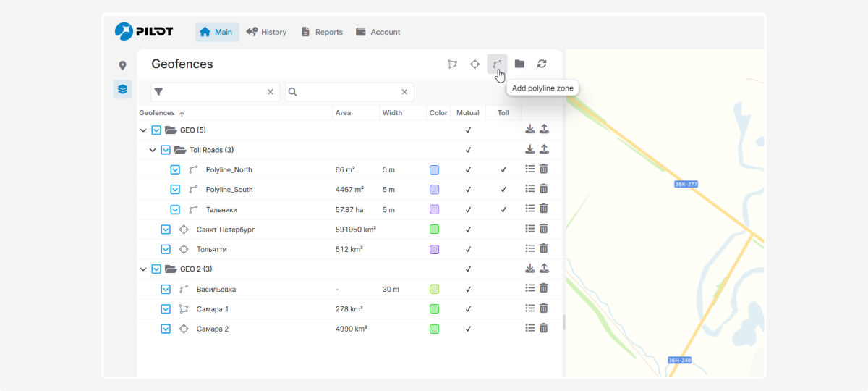Collapse the GEO (5) folder
The width and height of the screenshot is (868, 391).
click(x=142, y=130)
